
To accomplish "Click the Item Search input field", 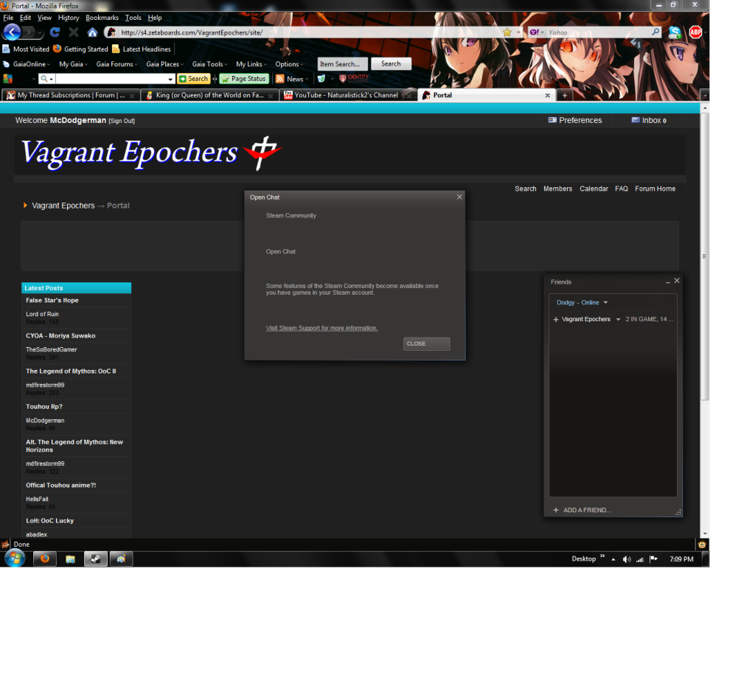I will point(342,64).
